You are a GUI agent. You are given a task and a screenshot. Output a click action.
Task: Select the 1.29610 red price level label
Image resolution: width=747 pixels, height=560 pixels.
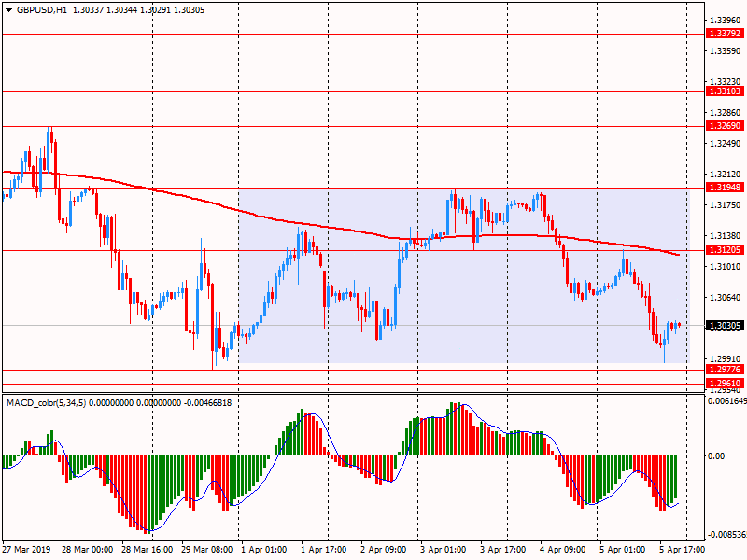[725, 383]
